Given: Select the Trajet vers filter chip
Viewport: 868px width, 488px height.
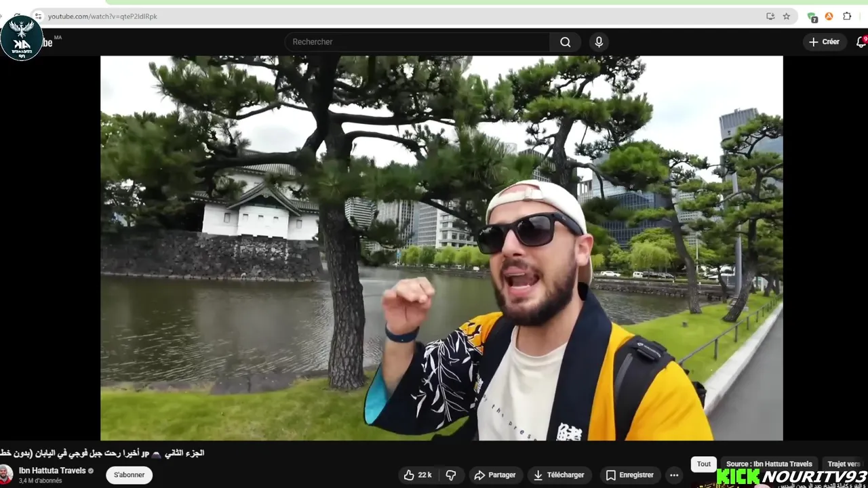Looking at the screenshot, I should (844, 464).
